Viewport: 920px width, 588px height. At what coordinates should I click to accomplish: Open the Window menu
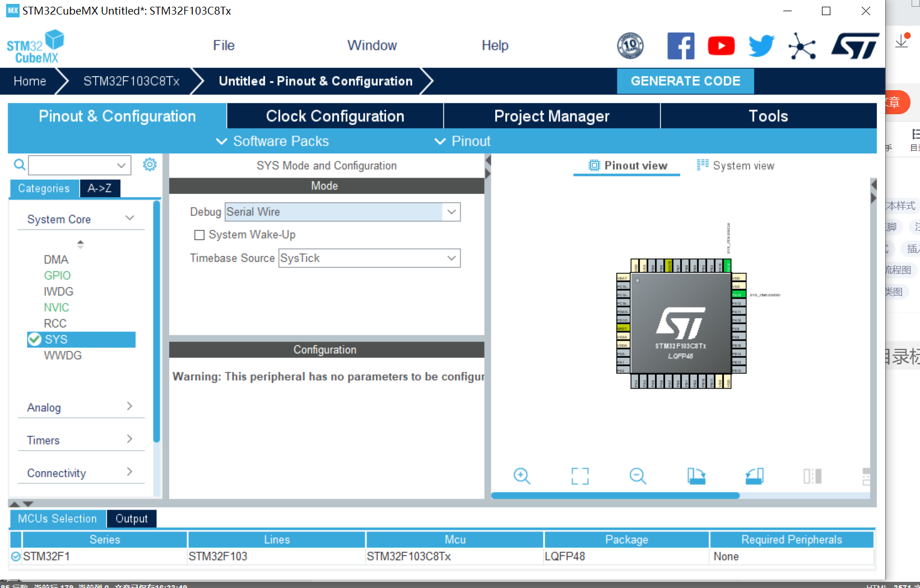click(372, 45)
